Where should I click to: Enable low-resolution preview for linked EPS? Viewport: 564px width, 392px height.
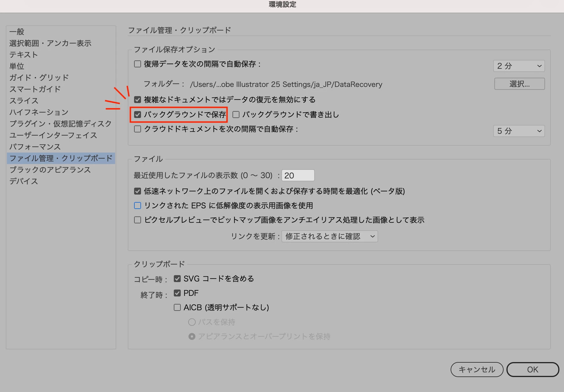point(138,205)
